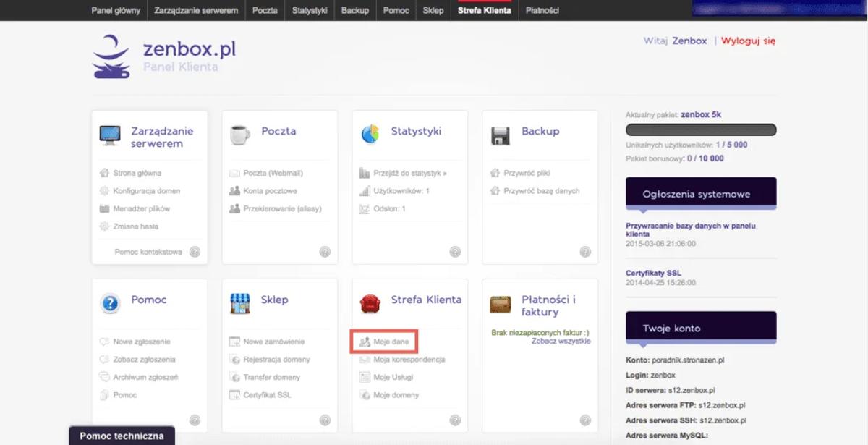Click help icon at bottom of Płatności card
868x445 pixels.
tap(585, 420)
